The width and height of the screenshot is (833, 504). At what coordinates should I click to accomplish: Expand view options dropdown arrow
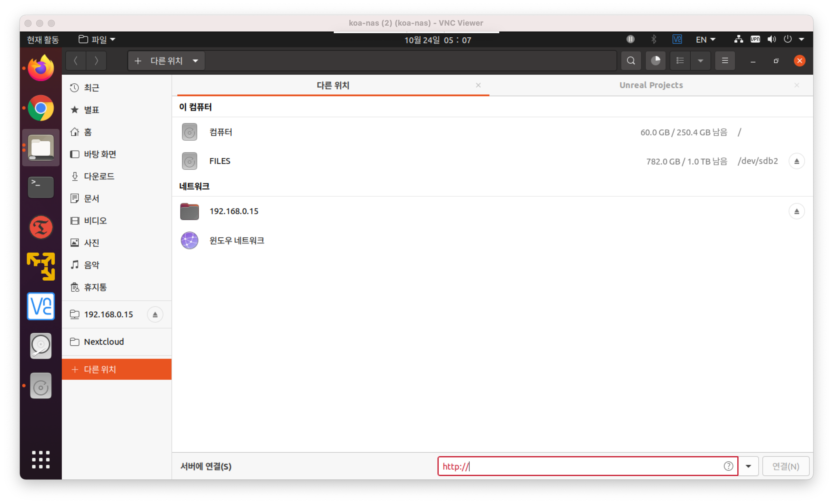tap(701, 61)
